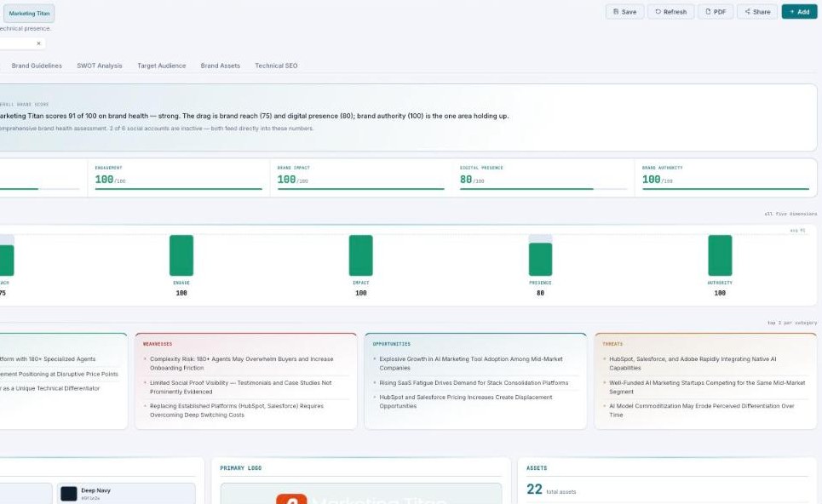Click the Primary Logo preview image
The image size is (822, 504).
point(360,494)
